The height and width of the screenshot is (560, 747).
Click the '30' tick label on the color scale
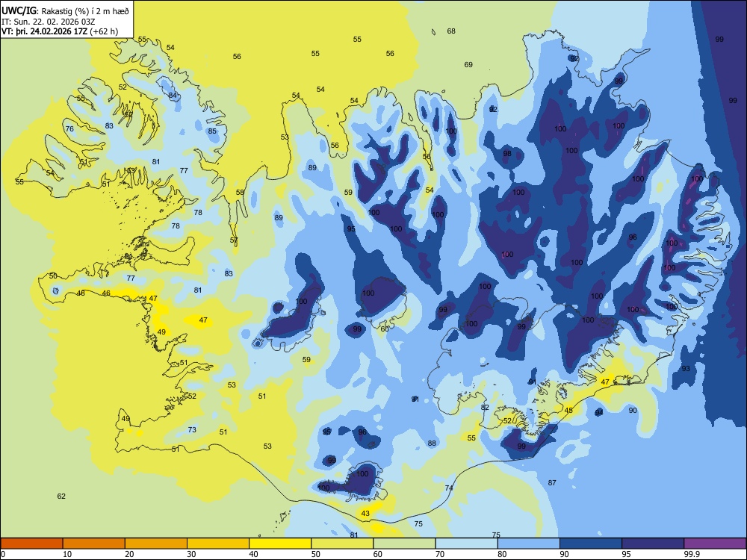click(191, 554)
